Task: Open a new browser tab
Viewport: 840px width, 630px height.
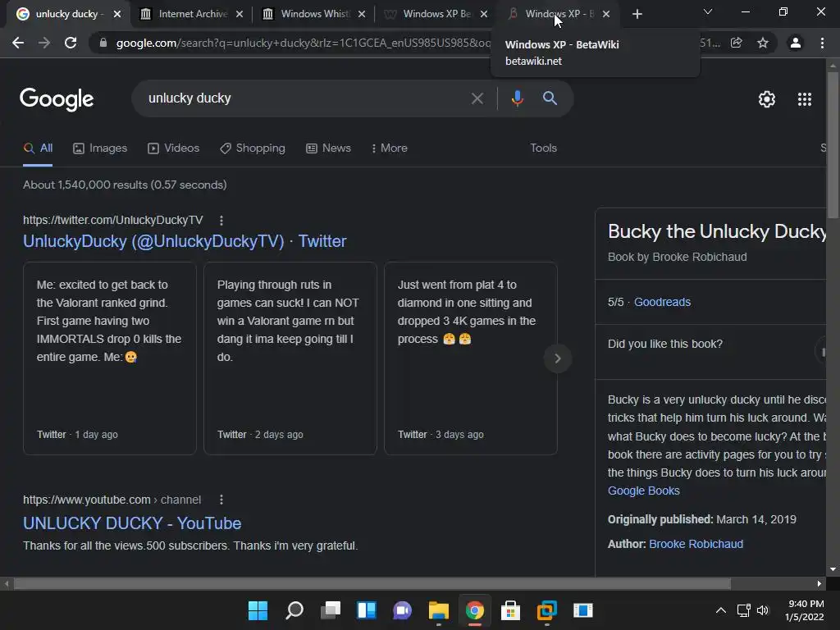Action: [637, 14]
